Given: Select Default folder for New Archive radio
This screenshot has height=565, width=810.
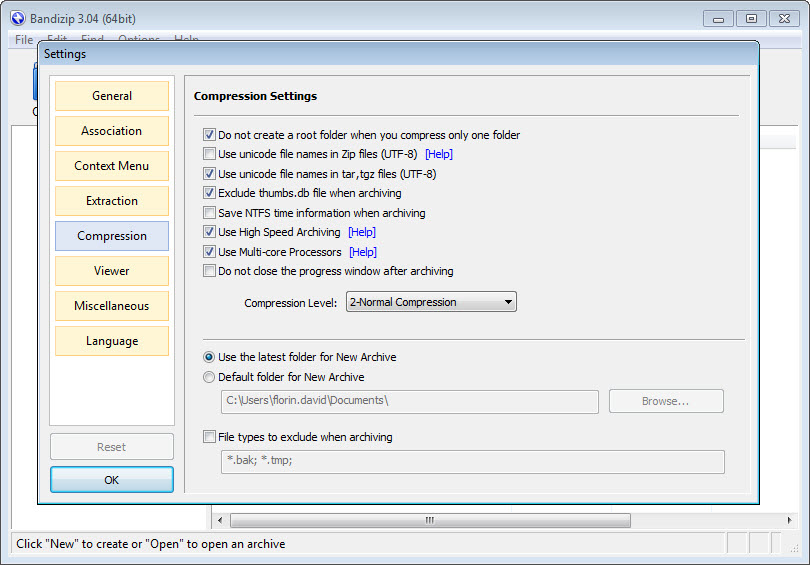Looking at the screenshot, I should pos(209,377).
